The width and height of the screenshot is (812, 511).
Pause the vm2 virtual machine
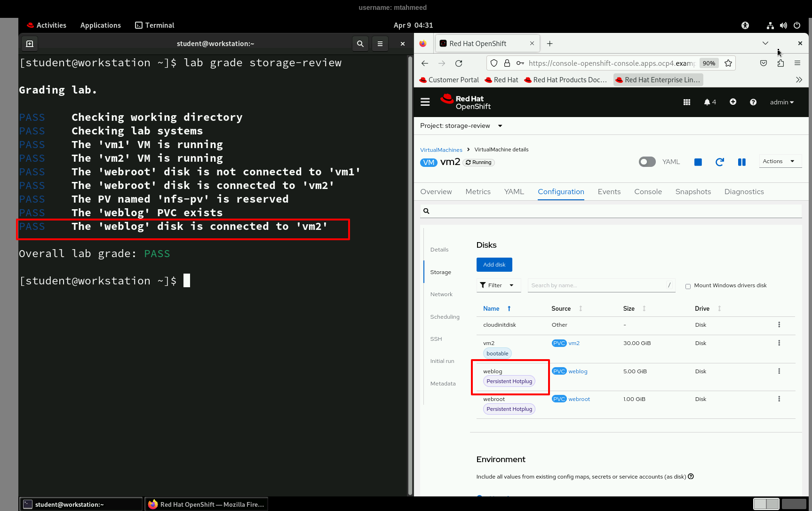(x=742, y=162)
